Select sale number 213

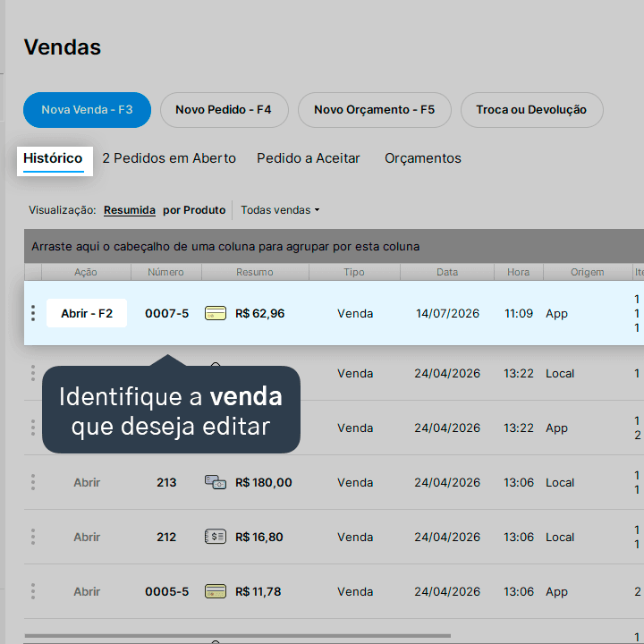(166, 482)
